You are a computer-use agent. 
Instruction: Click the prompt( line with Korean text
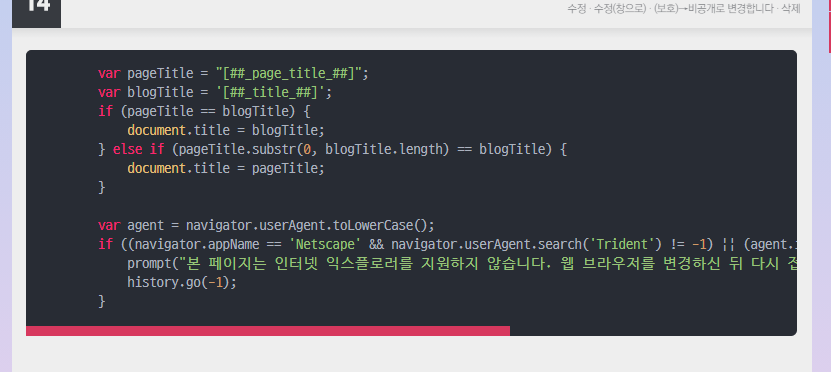pyautogui.click(x=462, y=263)
